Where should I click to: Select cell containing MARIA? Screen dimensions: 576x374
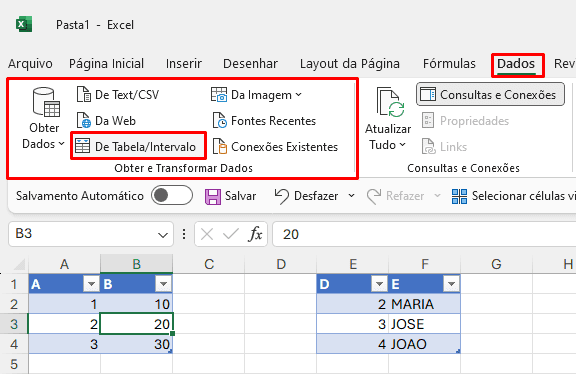[x=424, y=304]
